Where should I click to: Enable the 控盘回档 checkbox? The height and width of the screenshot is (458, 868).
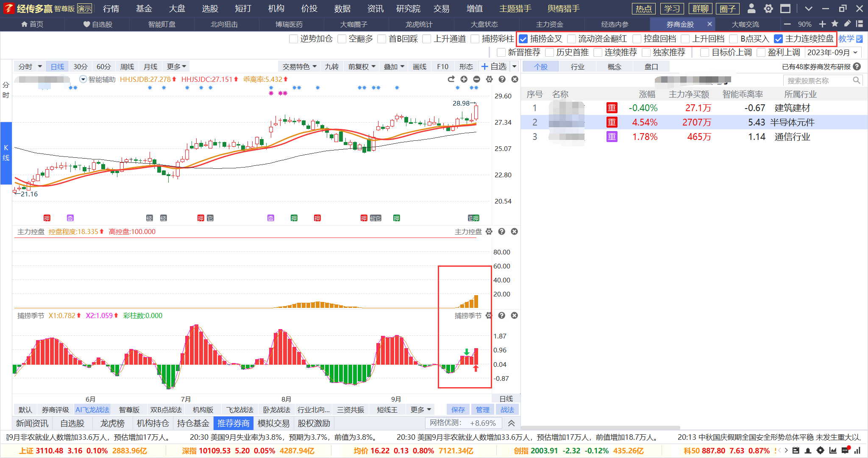click(637, 39)
